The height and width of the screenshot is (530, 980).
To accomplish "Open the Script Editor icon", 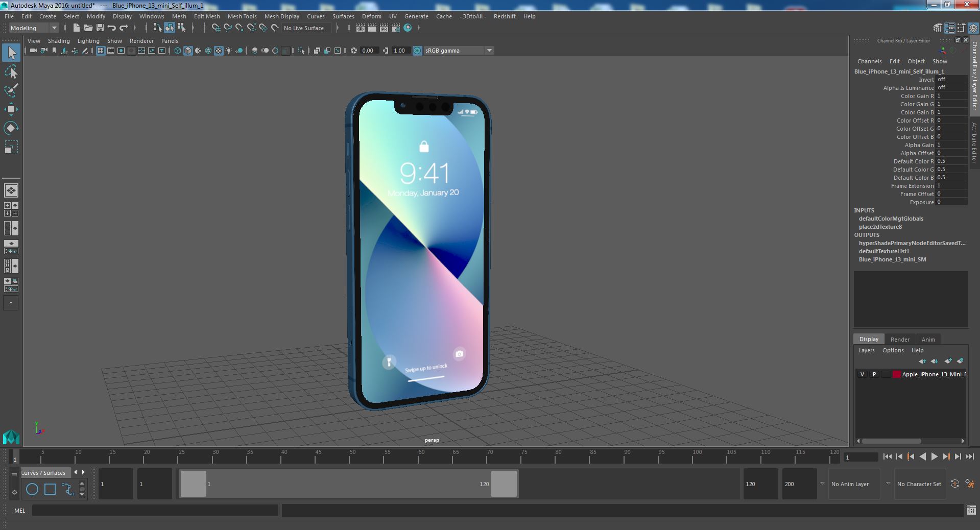I will [x=971, y=510].
